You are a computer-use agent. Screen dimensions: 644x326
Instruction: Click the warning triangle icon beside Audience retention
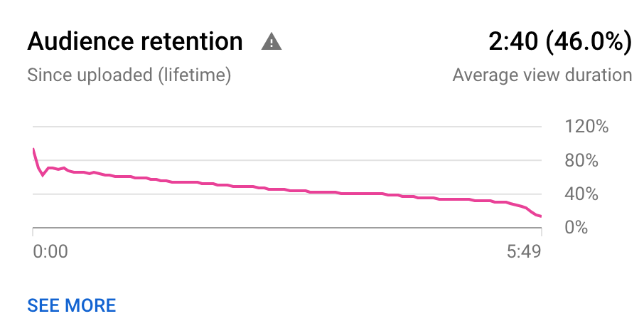(x=272, y=42)
